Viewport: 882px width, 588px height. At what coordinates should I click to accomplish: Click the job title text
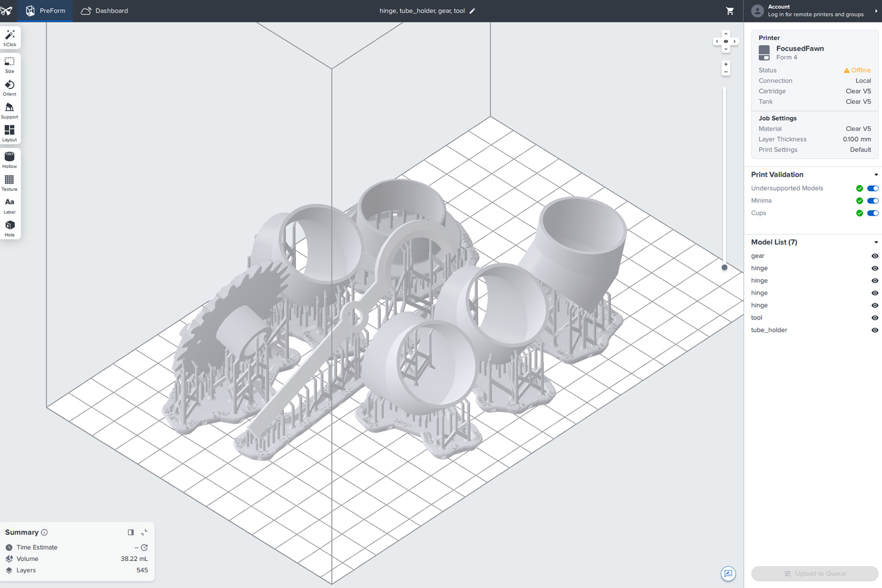pyautogui.click(x=422, y=11)
